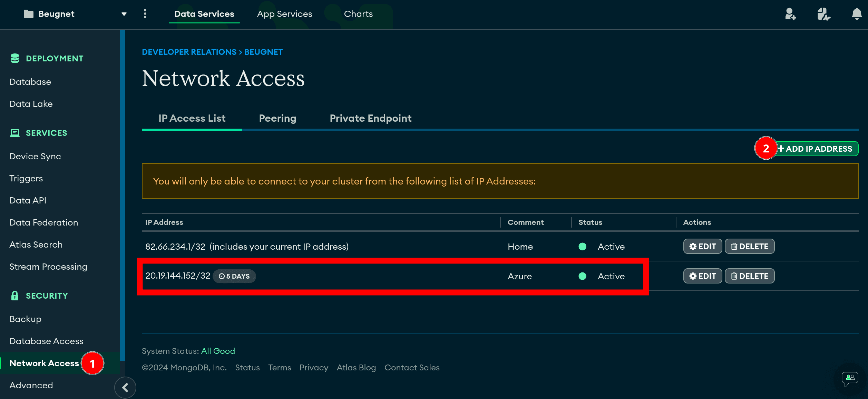This screenshot has width=868, height=399.
Task: Open the Data Services menu
Action: tap(204, 14)
